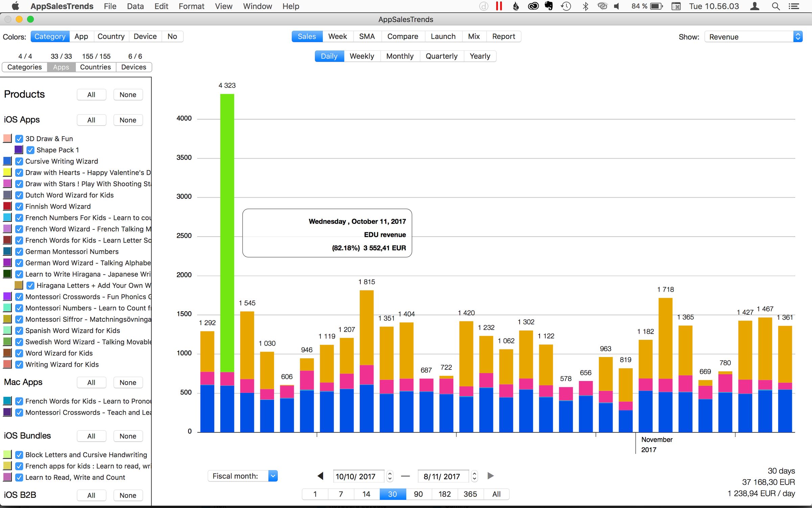Image resolution: width=812 pixels, height=508 pixels.
Task: Switch to the Countries tab
Action: tap(95, 67)
